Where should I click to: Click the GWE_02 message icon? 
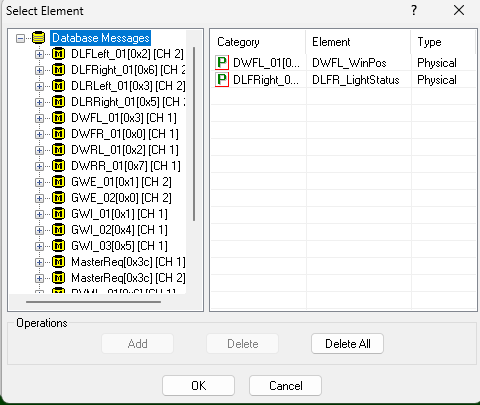tap(59, 198)
